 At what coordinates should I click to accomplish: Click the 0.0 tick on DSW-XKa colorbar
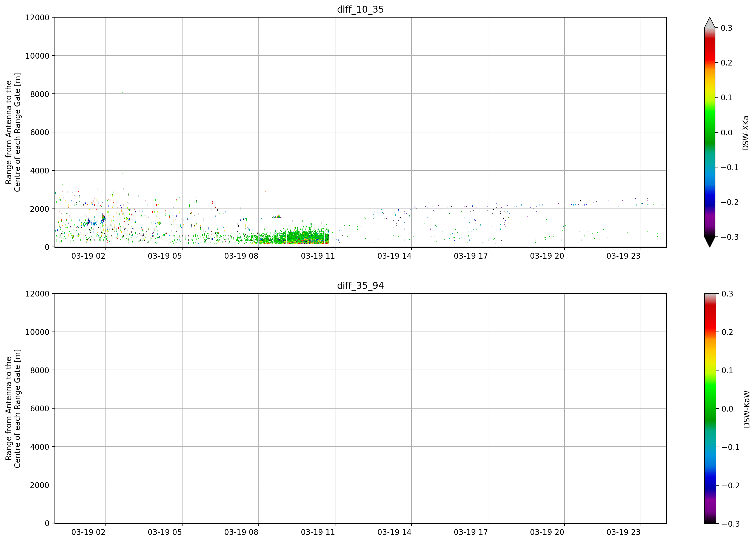point(727,133)
